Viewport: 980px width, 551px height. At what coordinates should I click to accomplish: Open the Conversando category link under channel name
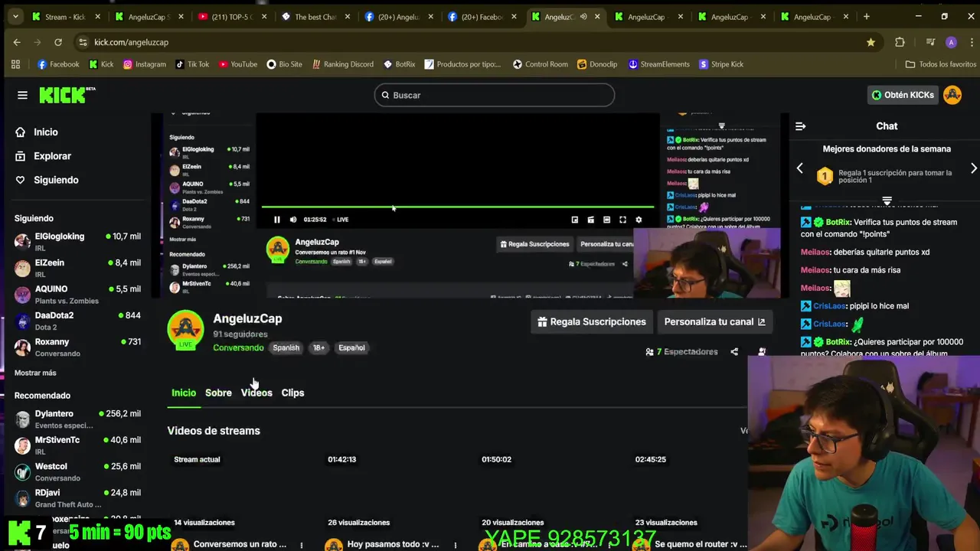tap(238, 347)
